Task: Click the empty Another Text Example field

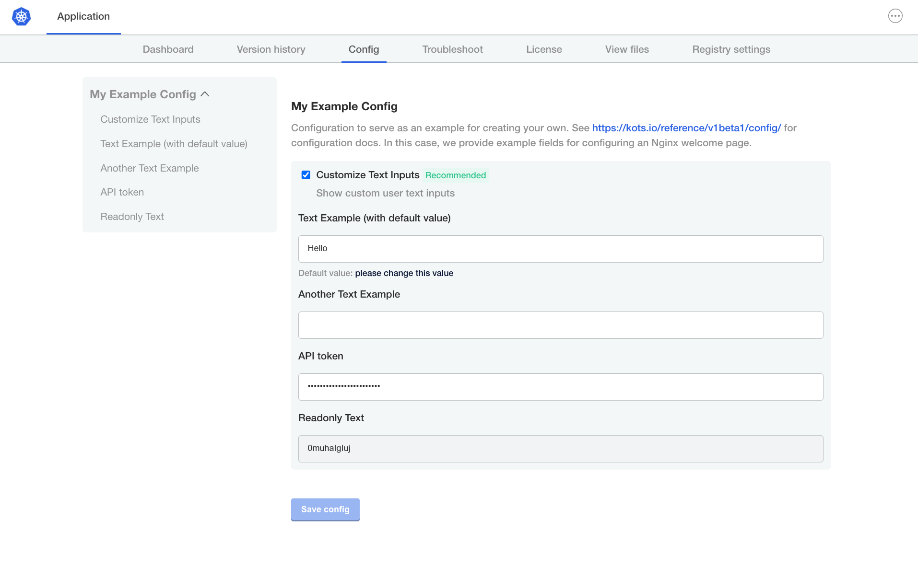Action: [560, 325]
